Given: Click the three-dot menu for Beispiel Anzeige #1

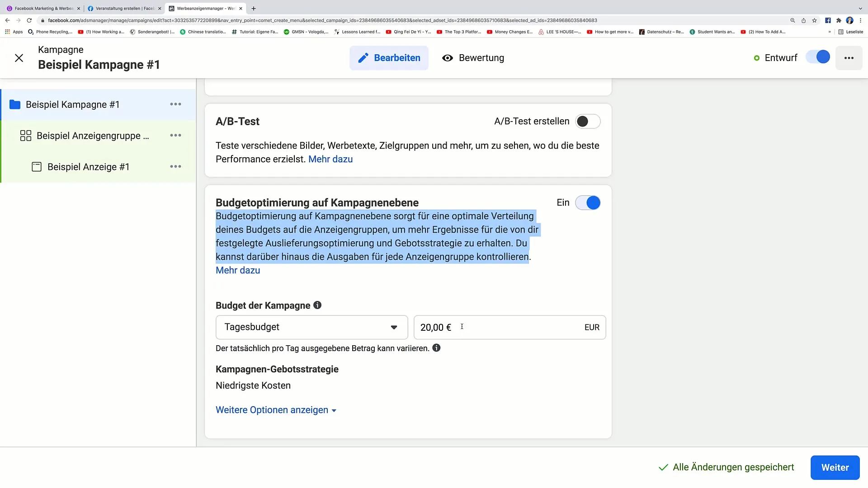Looking at the screenshot, I should click(x=176, y=167).
